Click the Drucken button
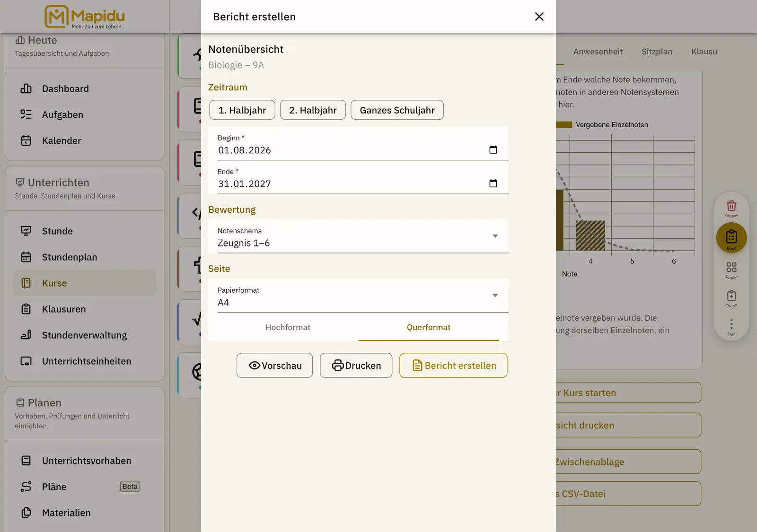This screenshot has height=532, width=757. click(356, 366)
